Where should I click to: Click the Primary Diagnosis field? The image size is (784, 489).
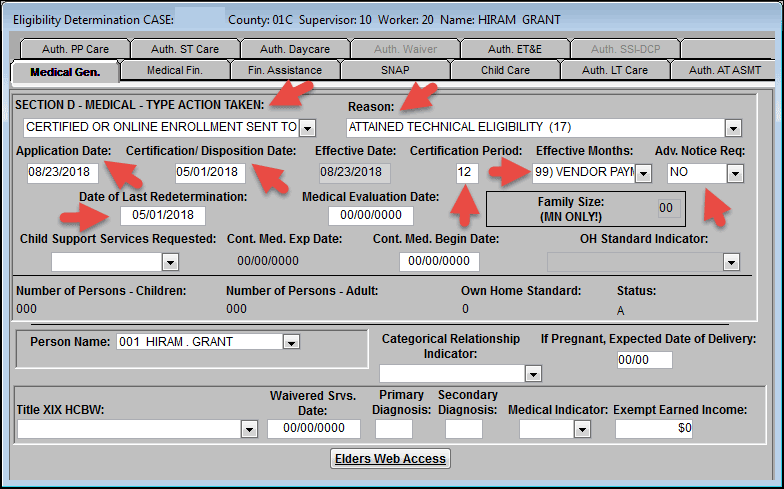click(x=394, y=429)
